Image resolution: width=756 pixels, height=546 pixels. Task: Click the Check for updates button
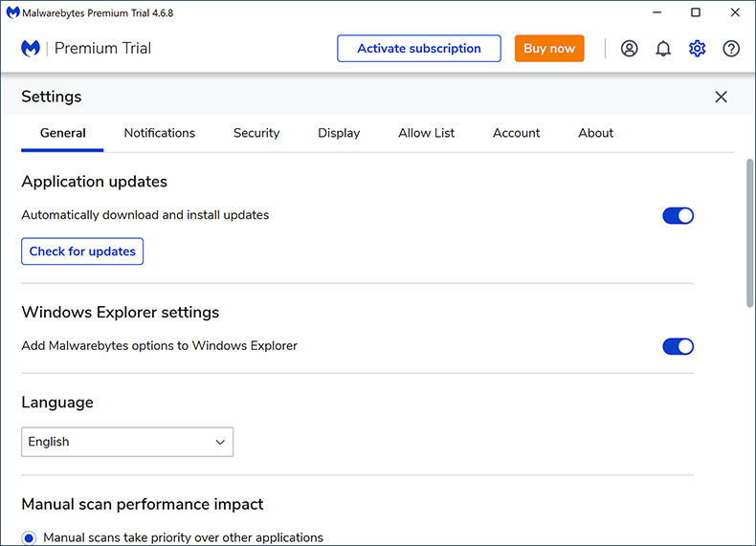(82, 251)
